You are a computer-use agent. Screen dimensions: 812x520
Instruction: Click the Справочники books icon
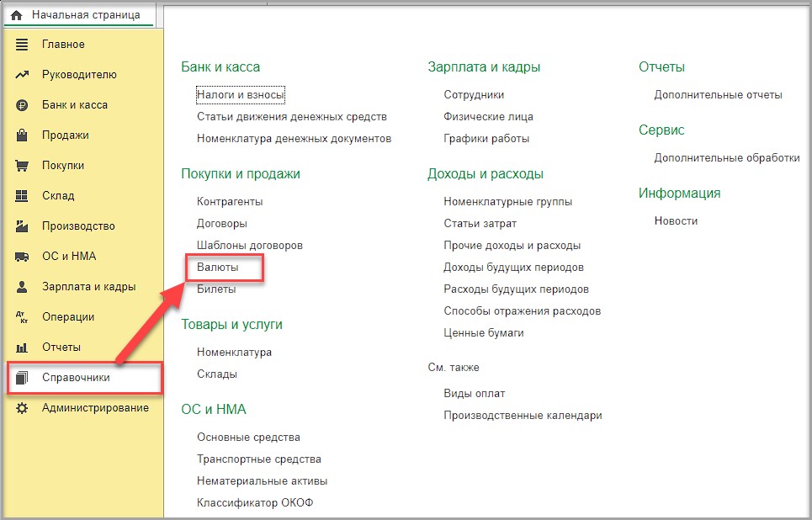[x=22, y=378]
